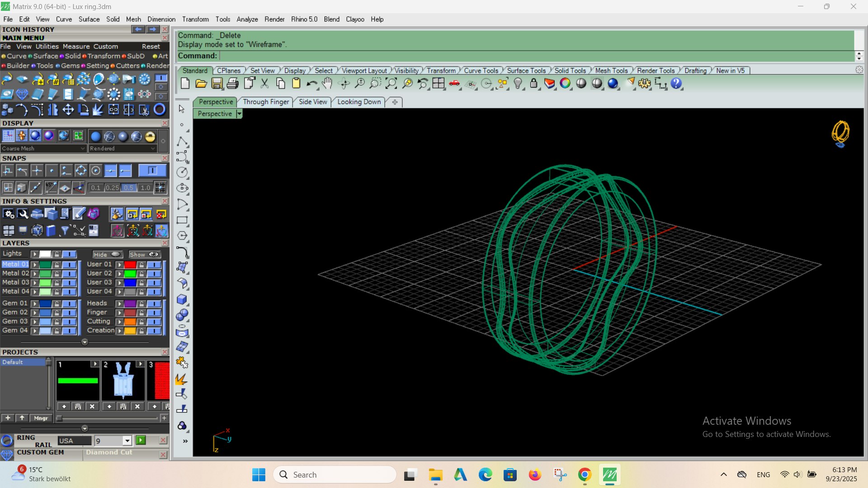Open the four-viewport layout icon
Screen dimensions: 868x488
(x=439, y=84)
